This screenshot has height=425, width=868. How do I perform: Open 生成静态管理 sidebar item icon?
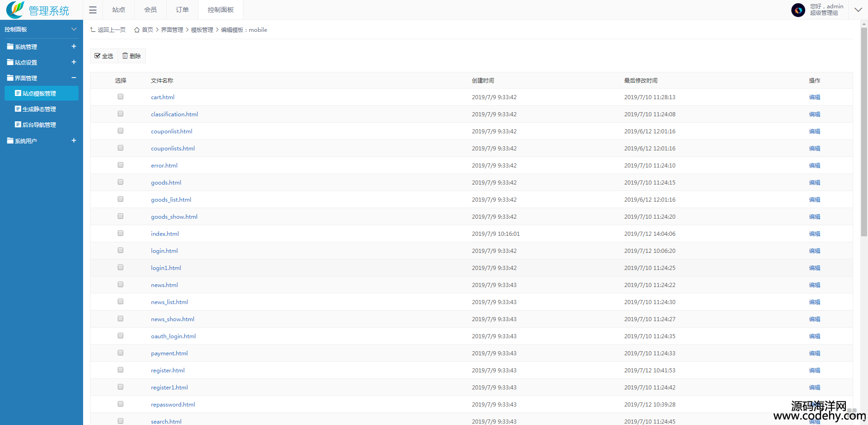18,109
